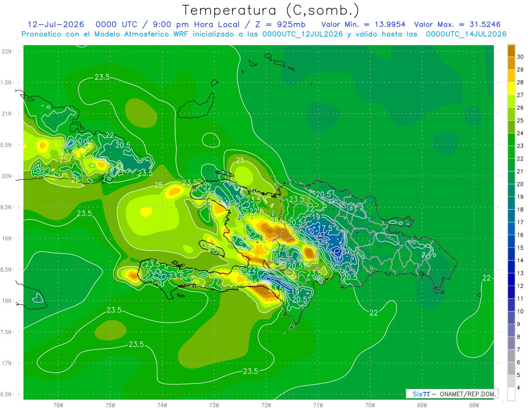This screenshot has height=411, width=532.
Task: Pick the yellow legend swatch between 27 and 28
Action: pos(511,89)
